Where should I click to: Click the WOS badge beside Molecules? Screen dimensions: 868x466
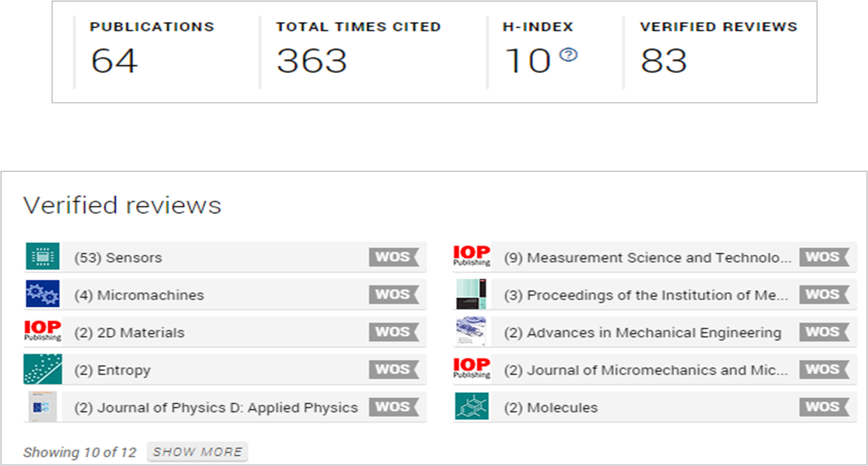tap(823, 407)
